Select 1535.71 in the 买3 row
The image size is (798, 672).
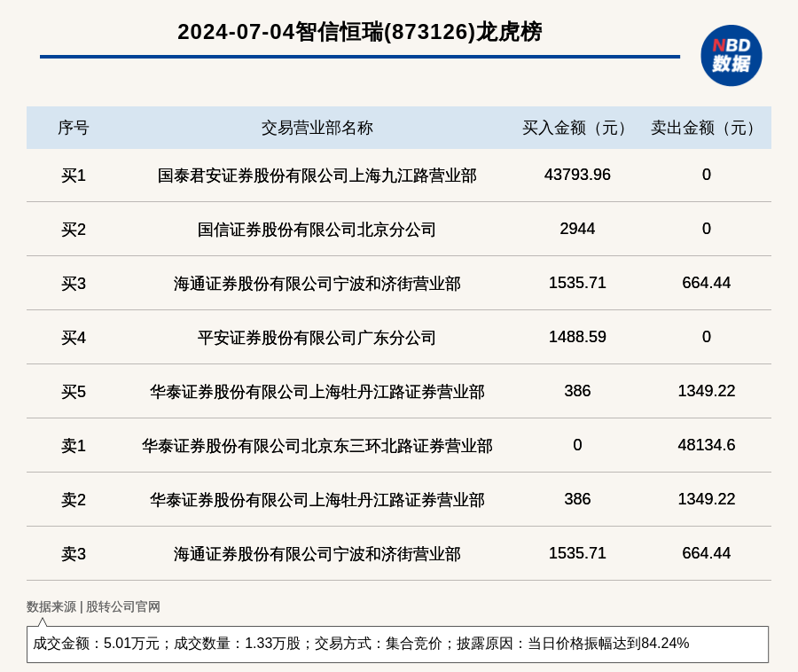(x=577, y=283)
